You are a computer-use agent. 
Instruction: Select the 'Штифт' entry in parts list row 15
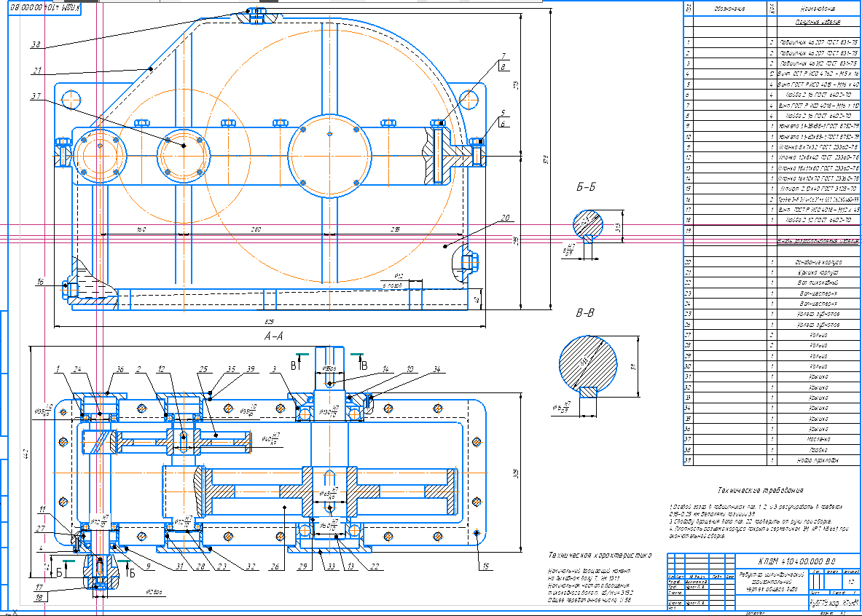pyautogui.click(x=818, y=189)
